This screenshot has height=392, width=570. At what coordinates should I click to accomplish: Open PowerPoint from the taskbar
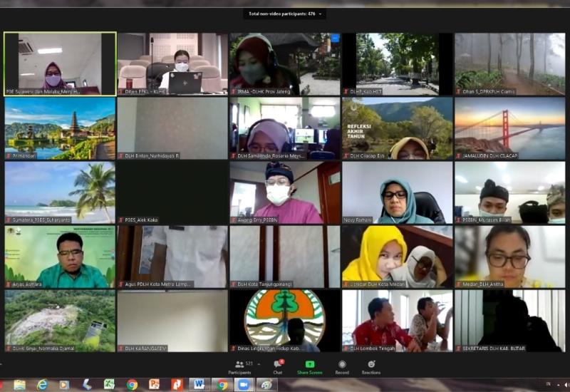(154, 385)
